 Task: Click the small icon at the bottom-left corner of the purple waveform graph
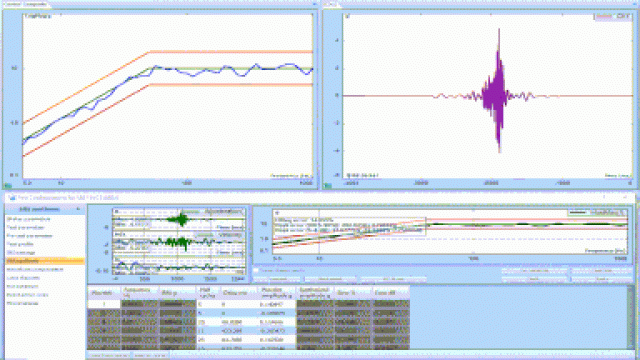327,186
